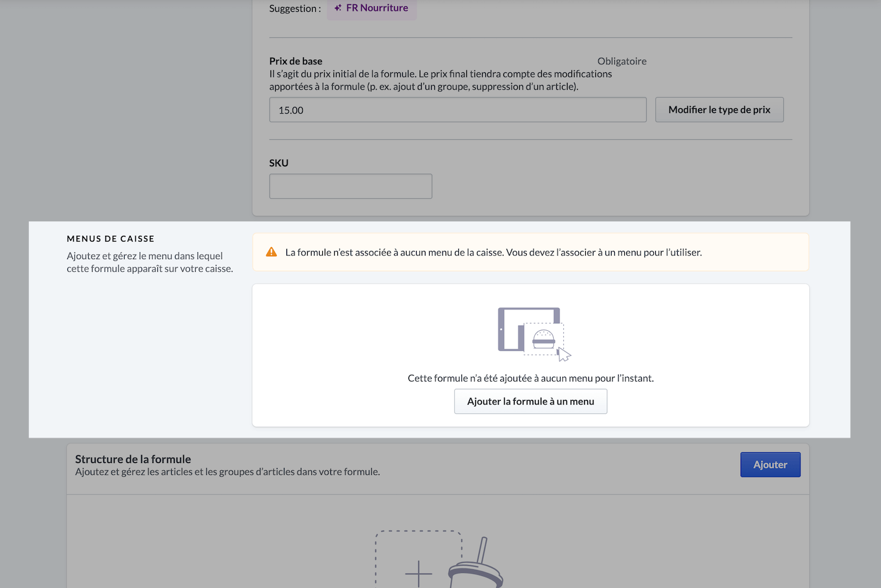This screenshot has height=588, width=881.
Task: Focus the Prix de base field showing 15.00
Action: tap(457, 110)
